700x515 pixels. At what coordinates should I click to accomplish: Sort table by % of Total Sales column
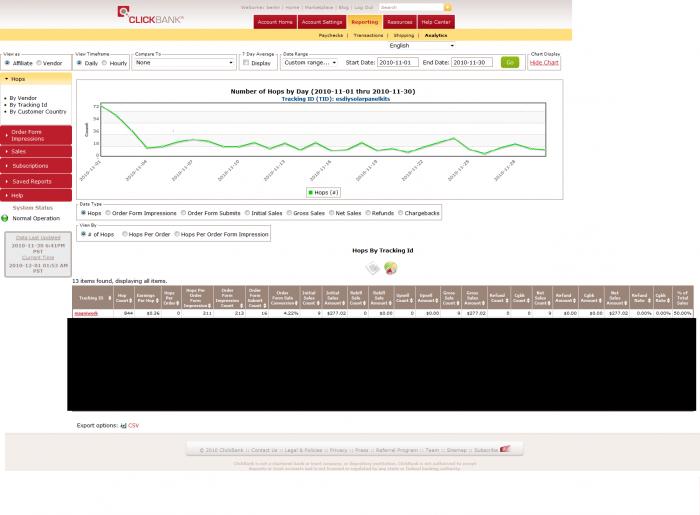click(682, 298)
